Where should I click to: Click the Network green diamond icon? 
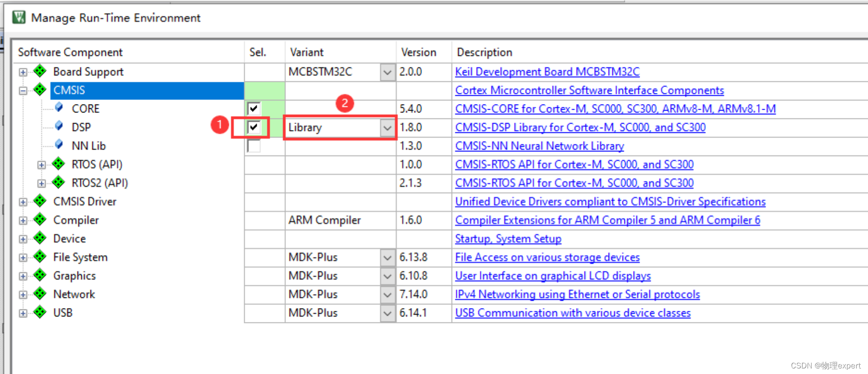coord(40,294)
